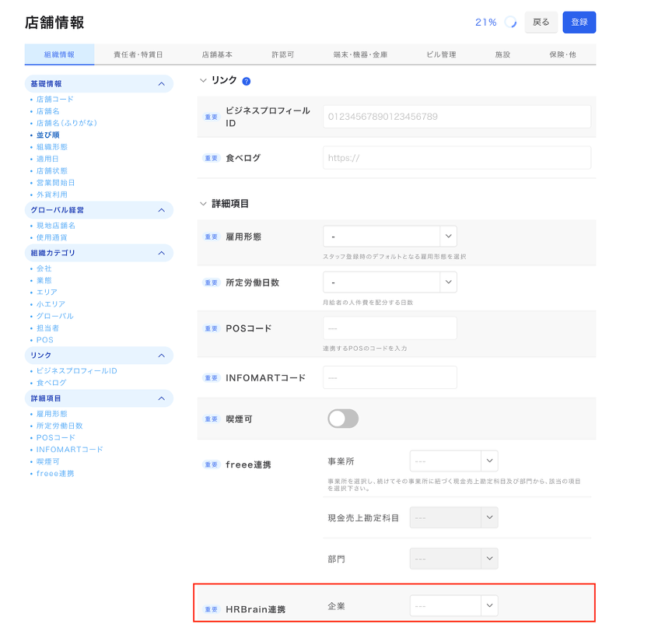Click the 重要 badge beside 食べログ
The image size is (672, 624).
(212, 158)
